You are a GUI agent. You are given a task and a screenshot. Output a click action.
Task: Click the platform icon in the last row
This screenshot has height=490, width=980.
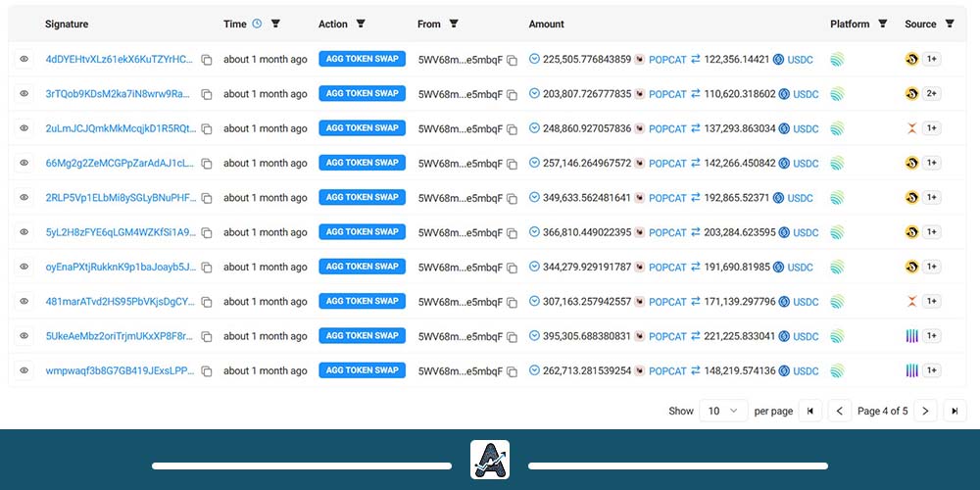click(x=837, y=370)
